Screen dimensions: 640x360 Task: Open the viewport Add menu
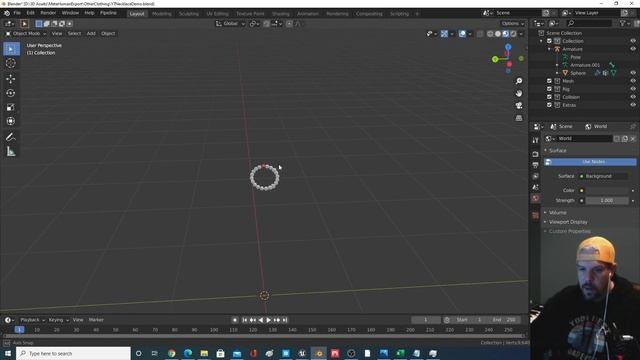pos(91,33)
